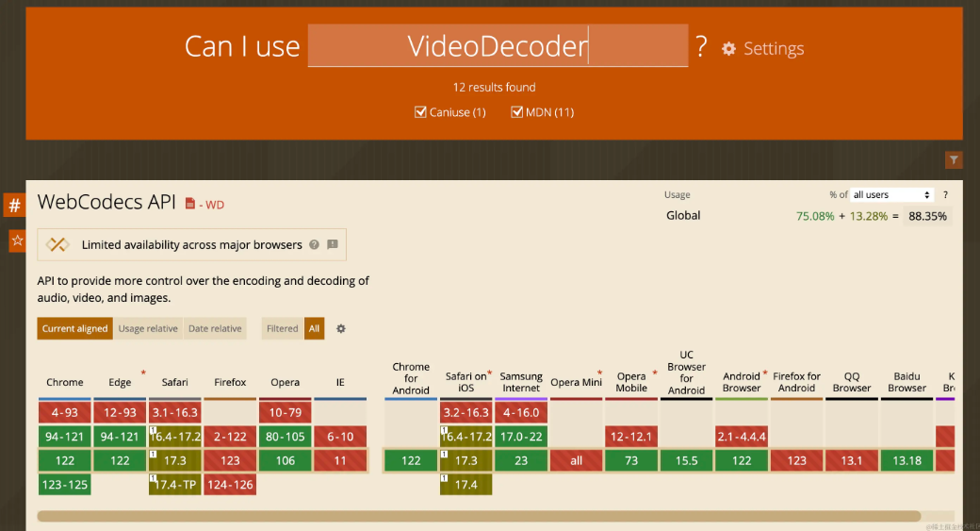Open the all users dropdown

click(x=891, y=195)
